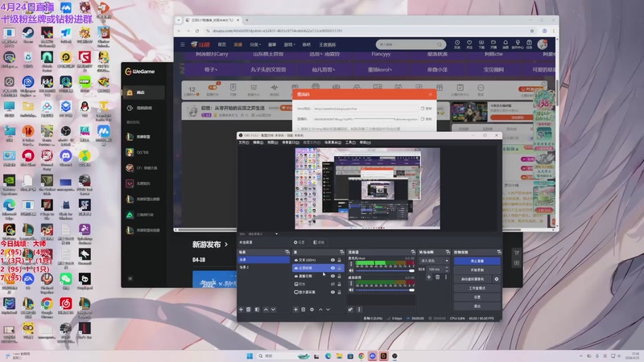This screenshot has height=362, width=644.
Task: Adjust 桌面音频 volume slider
Action: point(385,290)
